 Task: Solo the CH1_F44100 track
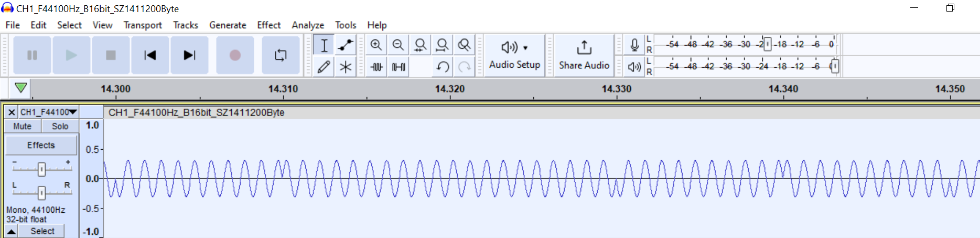[60, 126]
